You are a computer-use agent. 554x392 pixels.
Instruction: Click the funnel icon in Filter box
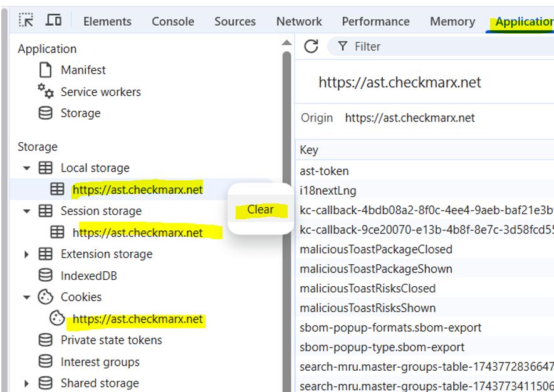342,46
